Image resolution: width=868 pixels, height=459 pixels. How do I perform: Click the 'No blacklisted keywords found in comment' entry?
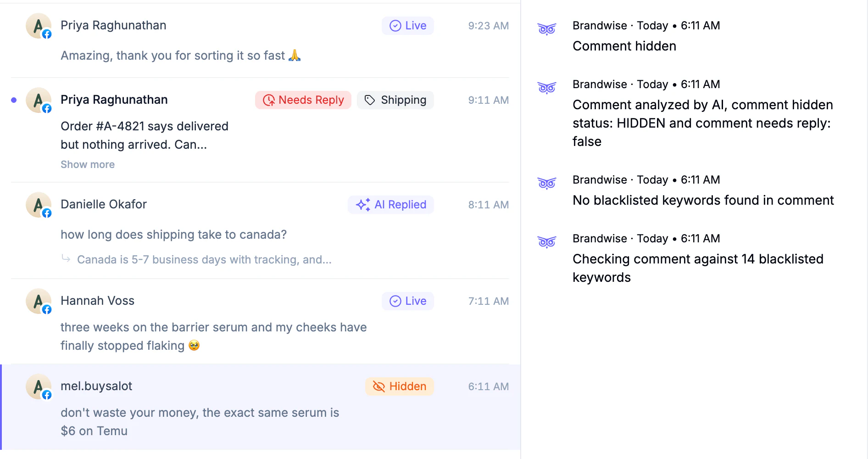pyautogui.click(x=703, y=200)
